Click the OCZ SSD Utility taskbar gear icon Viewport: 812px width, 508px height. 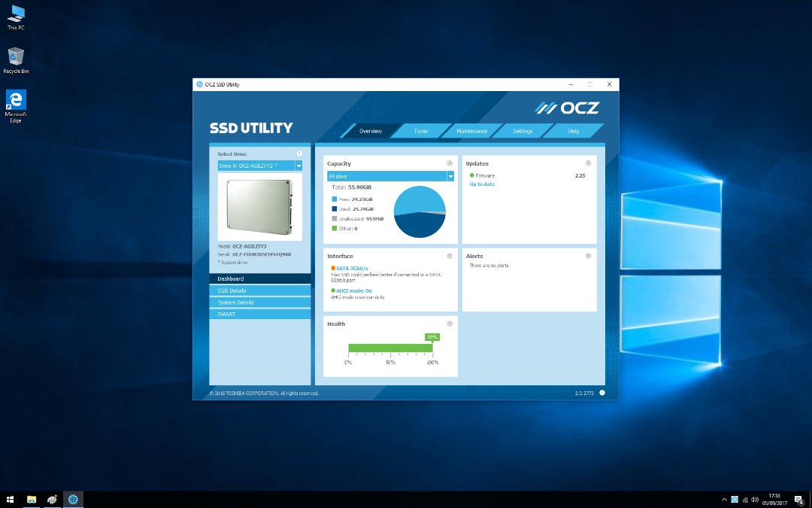(x=73, y=500)
